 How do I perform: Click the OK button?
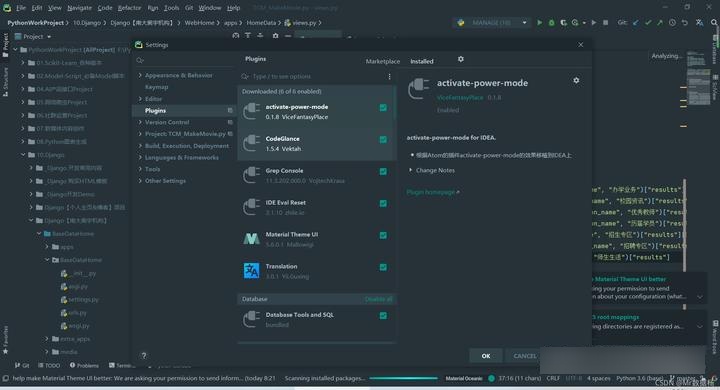coord(486,356)
